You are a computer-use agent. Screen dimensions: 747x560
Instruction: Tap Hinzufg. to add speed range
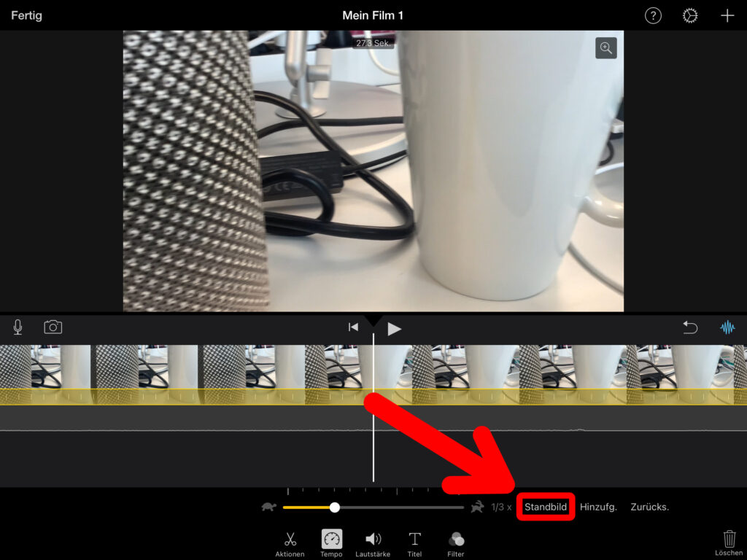[598, 507]
